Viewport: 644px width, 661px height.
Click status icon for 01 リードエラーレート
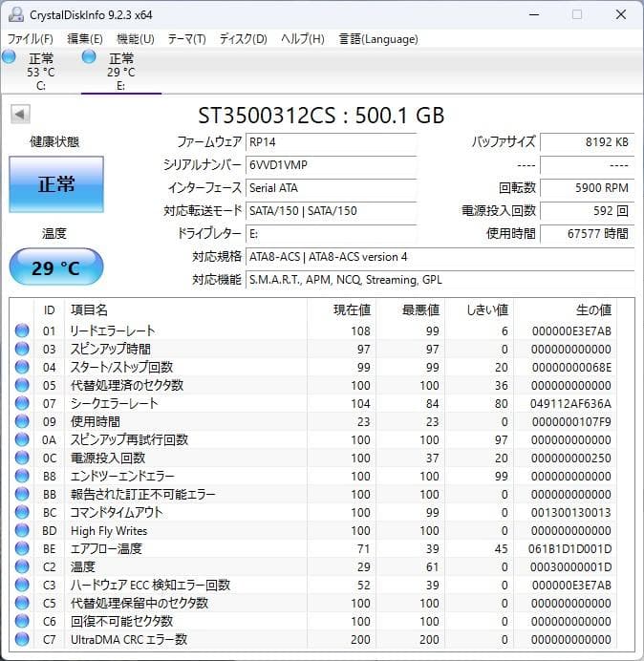[x=22, y=330]
